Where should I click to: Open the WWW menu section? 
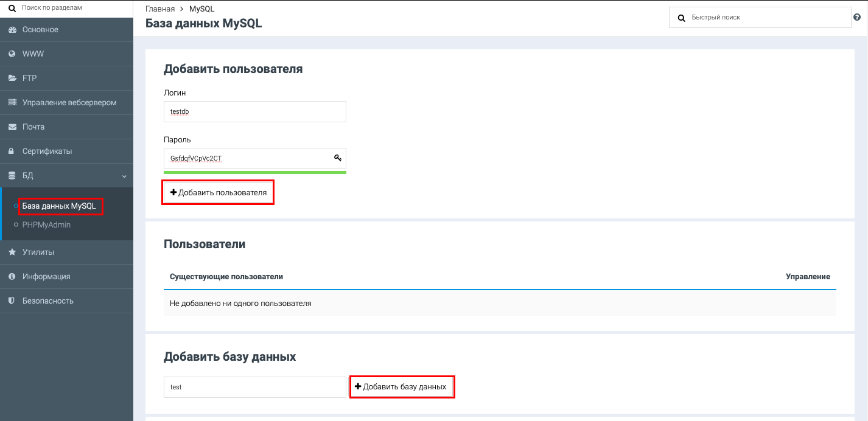coord(66,54)
